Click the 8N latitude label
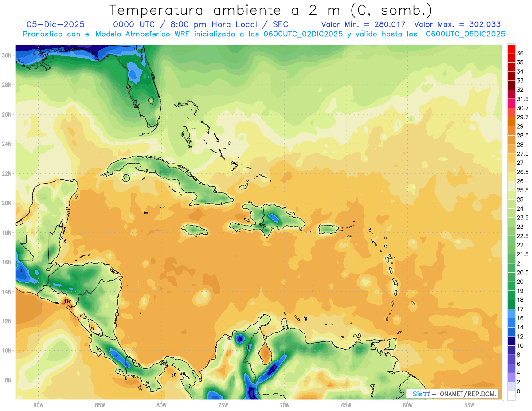532x411 pixels. point(8,380)
